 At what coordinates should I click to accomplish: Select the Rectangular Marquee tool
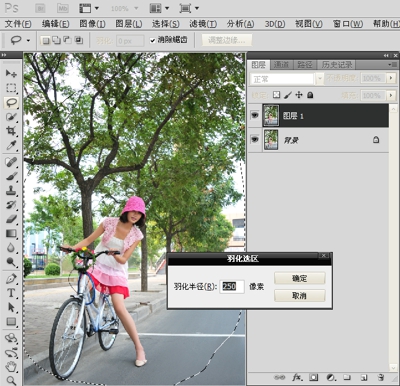tap(11, 88)
